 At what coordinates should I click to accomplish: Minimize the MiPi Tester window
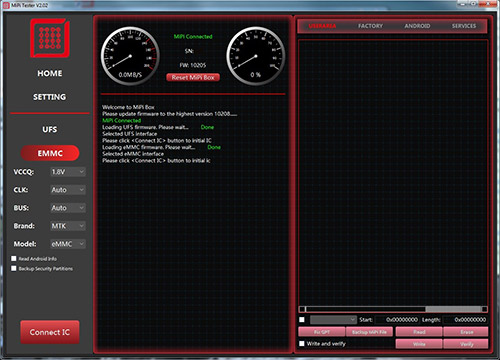point(462,3)
